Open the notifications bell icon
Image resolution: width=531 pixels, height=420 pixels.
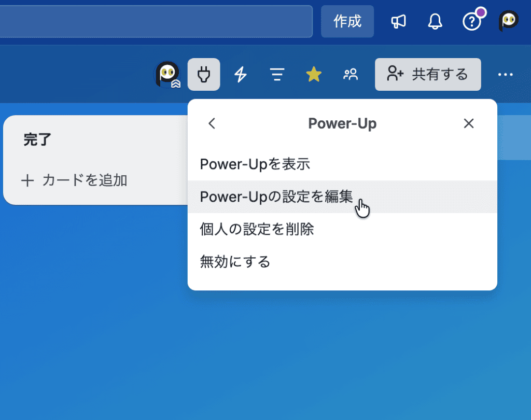coord(435,21)
